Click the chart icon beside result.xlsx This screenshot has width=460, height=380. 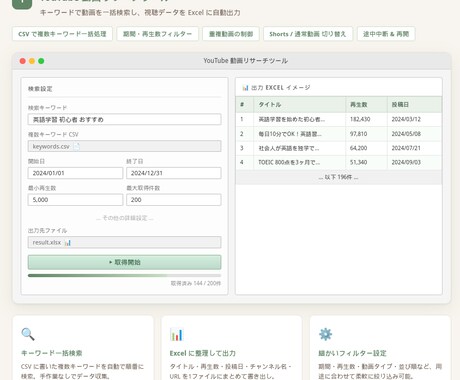point(68,243)
